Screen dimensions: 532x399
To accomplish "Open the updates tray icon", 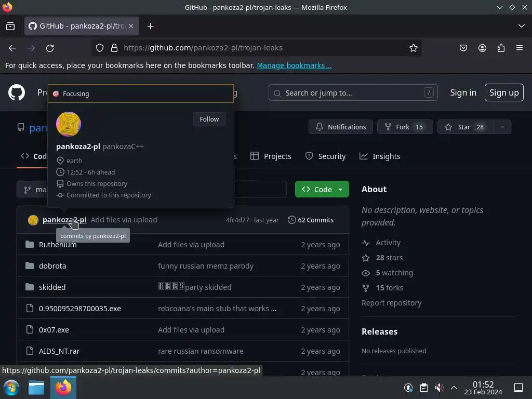I will [408, 388].
